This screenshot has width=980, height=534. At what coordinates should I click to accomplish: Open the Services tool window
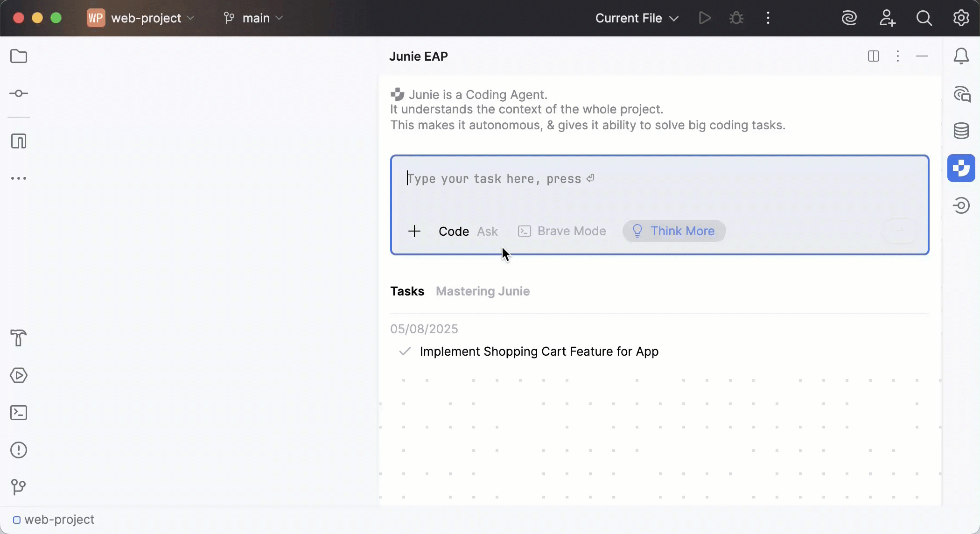[19, 375]
